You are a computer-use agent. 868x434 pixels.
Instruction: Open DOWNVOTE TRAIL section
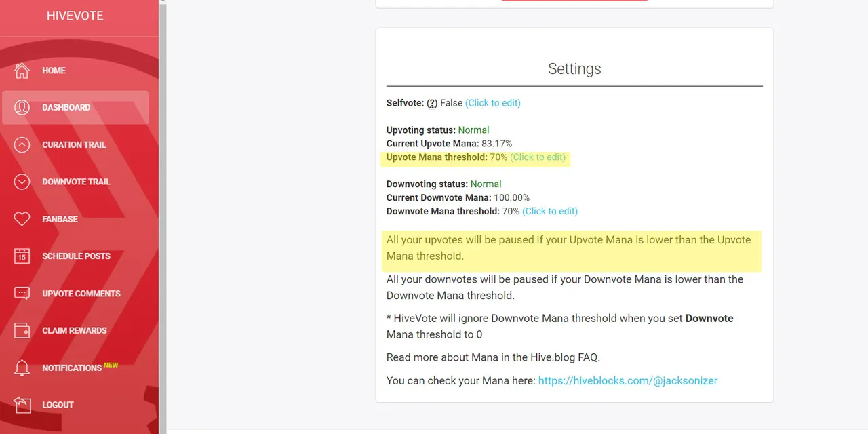(75, 182)
